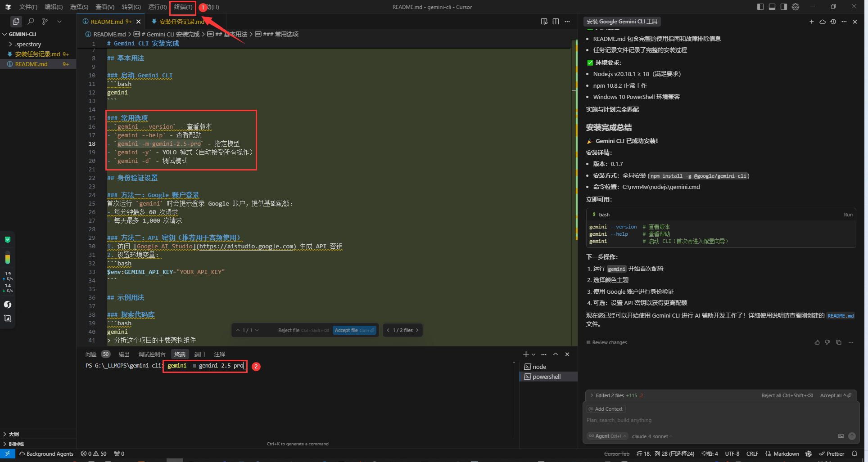Open Background Agents in status bar

click(x=46, y=453)
